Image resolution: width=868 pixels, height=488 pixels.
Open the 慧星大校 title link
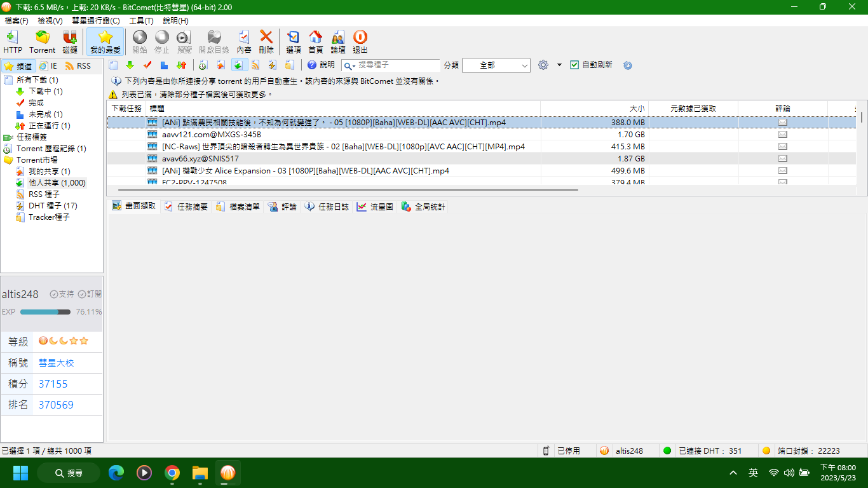[x=56, y=363]
